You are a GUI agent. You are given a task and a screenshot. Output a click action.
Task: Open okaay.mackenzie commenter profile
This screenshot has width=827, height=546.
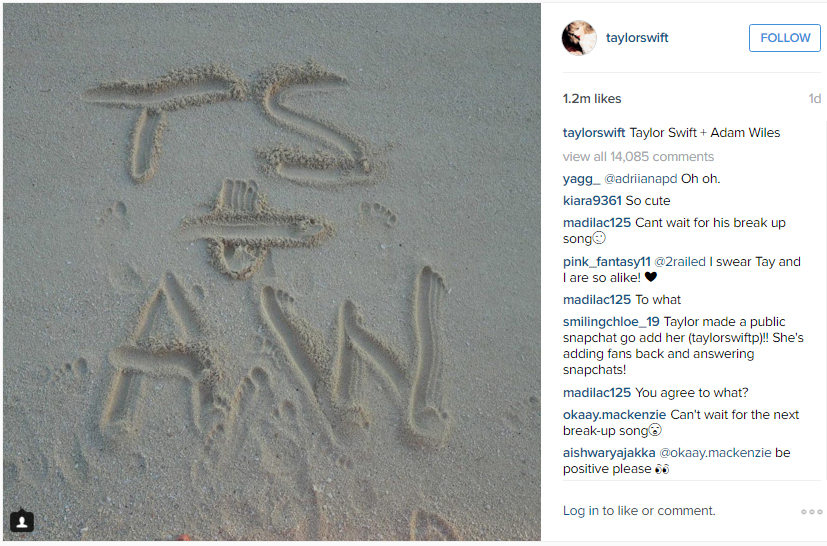[x=614, y=415]
